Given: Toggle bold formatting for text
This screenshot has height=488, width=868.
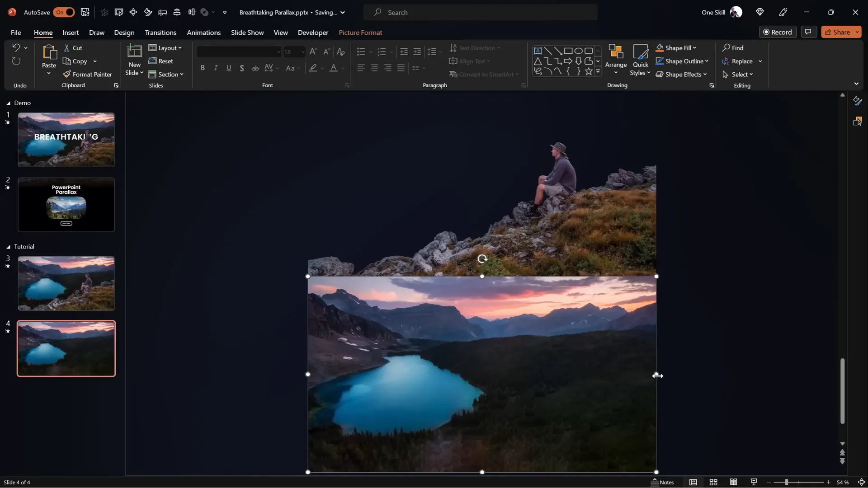Looking at the screenshot, I should click(203, 68).
